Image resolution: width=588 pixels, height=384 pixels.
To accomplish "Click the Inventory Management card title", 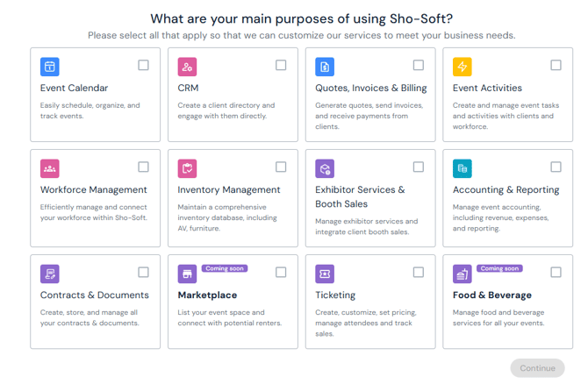I will [x=229, y=189].
